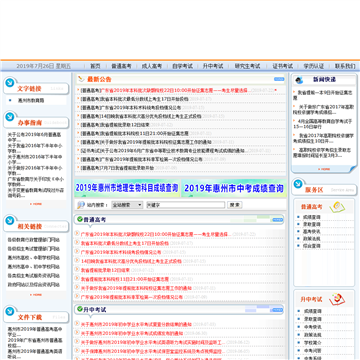Click the pencil icon next to 最新公告
Screen dimensions: 360x360
[x=81, y=79]
